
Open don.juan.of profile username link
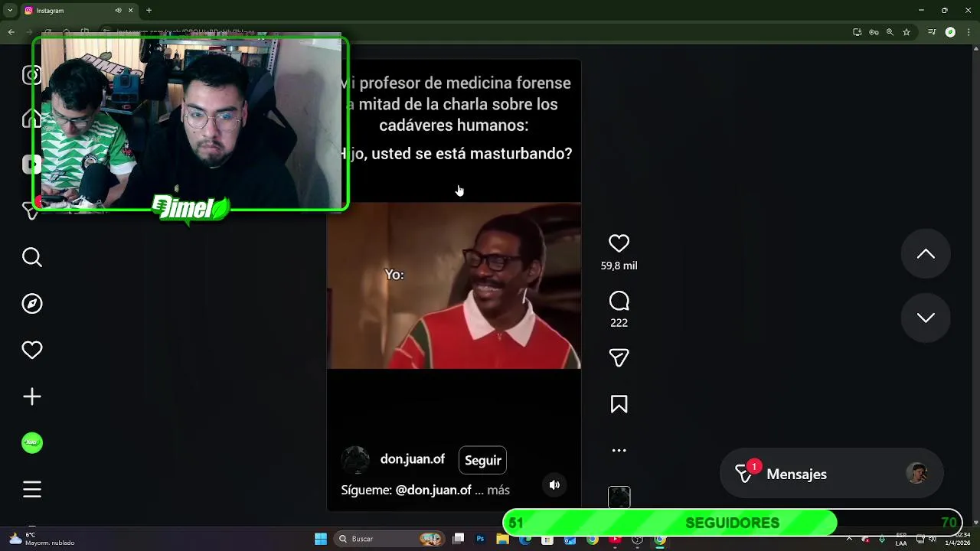(412, 459)
